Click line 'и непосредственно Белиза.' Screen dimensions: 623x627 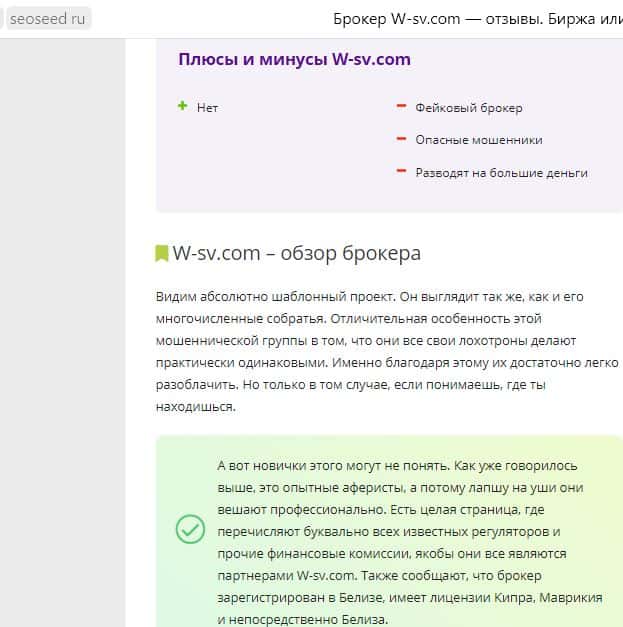coord(303,620)
